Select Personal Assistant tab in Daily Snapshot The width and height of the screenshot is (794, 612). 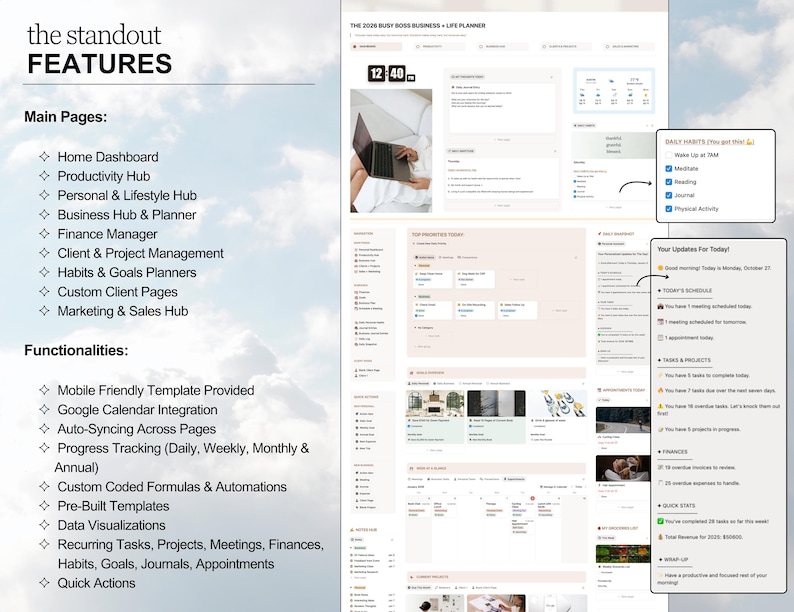click(x=612, y=244)
